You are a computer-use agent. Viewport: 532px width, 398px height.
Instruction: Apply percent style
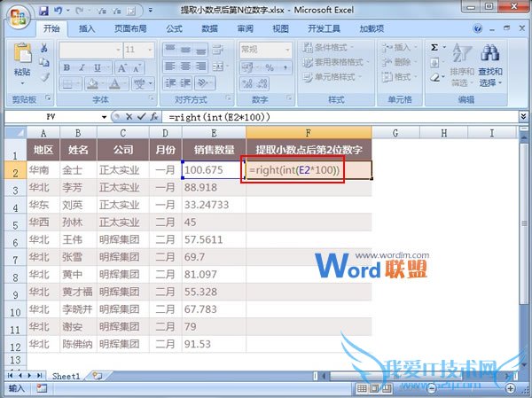[270, 67]
